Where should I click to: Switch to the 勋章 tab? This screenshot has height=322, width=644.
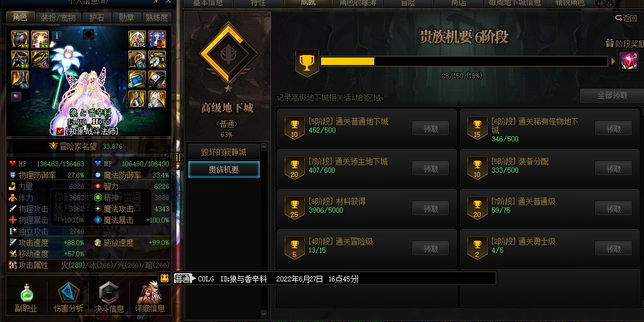coord(126,18)
